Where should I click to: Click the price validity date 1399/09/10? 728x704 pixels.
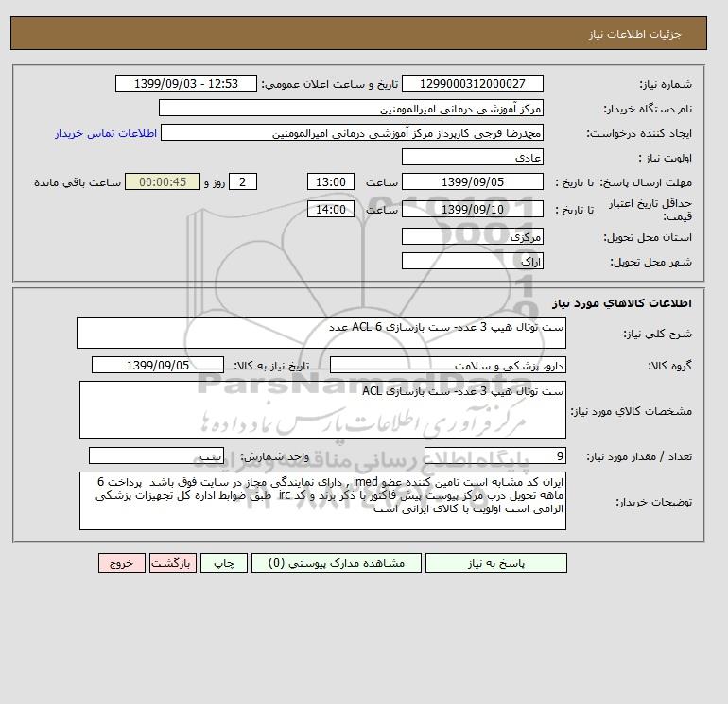click(472, 209)
